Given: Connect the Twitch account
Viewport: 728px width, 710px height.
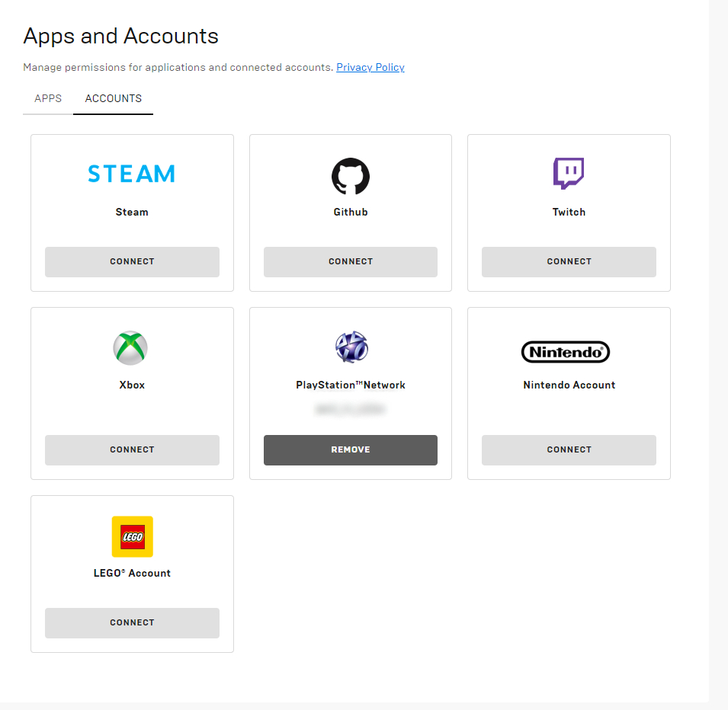Looking at the screenshot, I should 569,262.
